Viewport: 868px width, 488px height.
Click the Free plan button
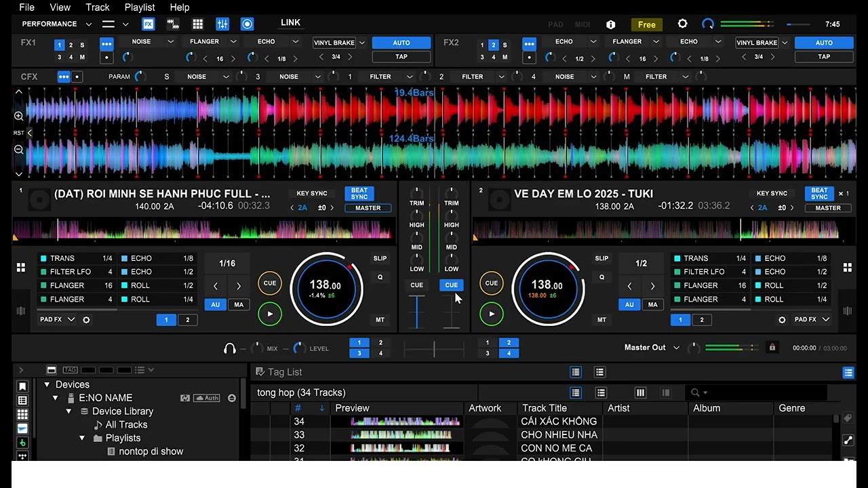646,24
